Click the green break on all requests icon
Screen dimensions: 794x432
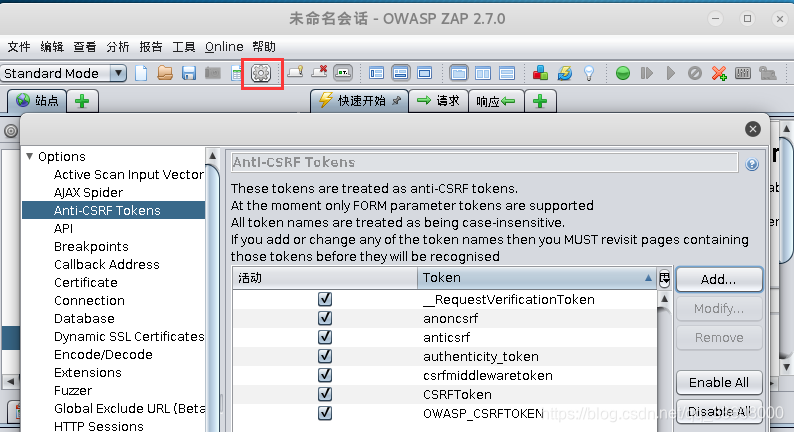623,73
